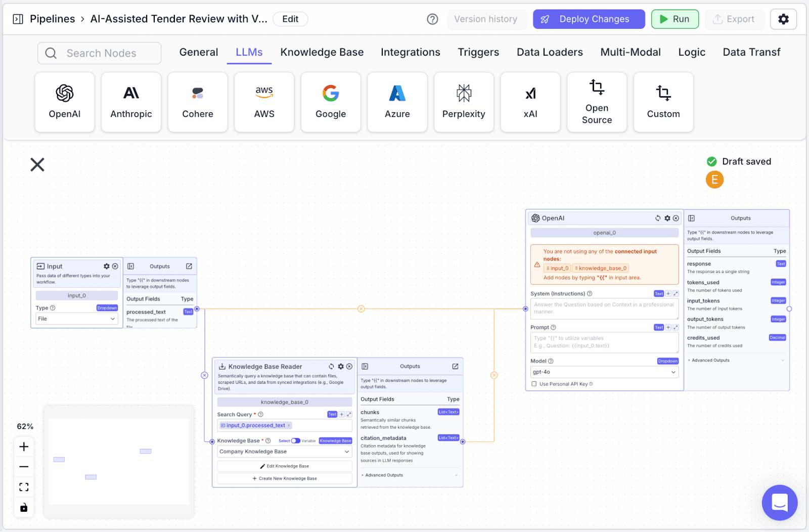Click the user avatar E
The image size is (809, 532).
pos(714,180)
